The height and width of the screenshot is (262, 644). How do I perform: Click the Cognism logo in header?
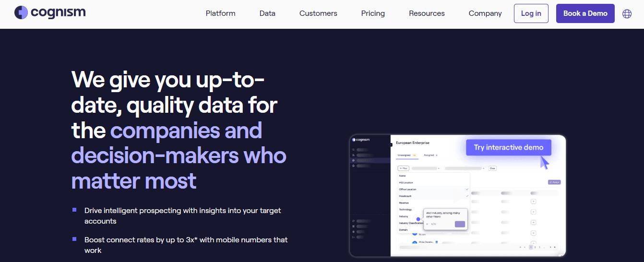[x=50, y=12]
